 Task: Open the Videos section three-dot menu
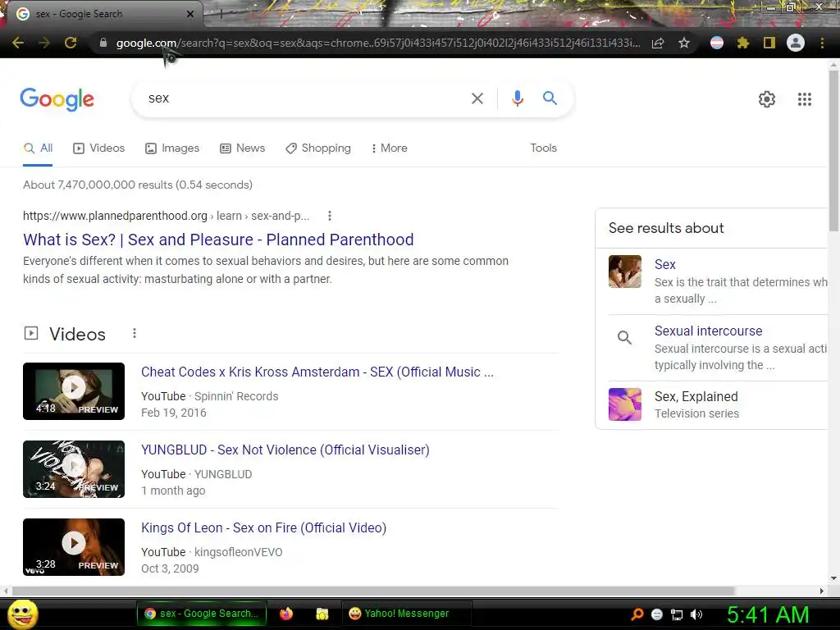[135, 333]
